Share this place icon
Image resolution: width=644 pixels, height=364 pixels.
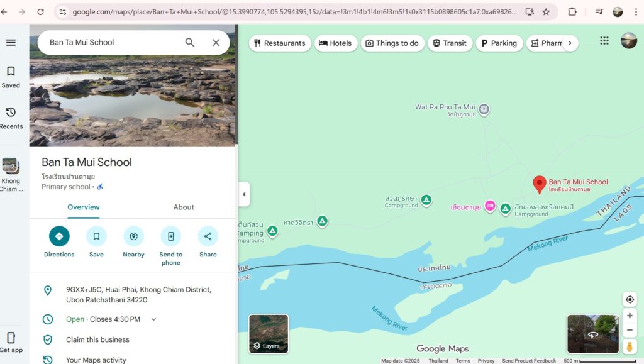[208, 236]
